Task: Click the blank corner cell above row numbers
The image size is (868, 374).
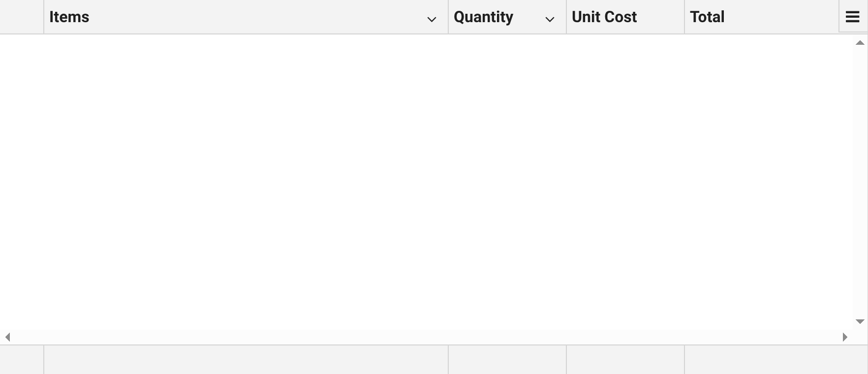Action: (x=22, y=16)
